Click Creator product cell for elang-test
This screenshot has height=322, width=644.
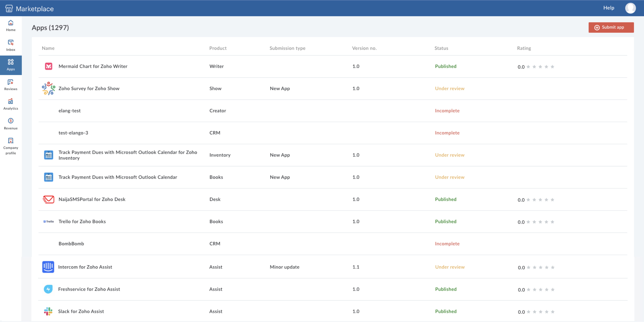pyautogui.click(x=218, y=111)
